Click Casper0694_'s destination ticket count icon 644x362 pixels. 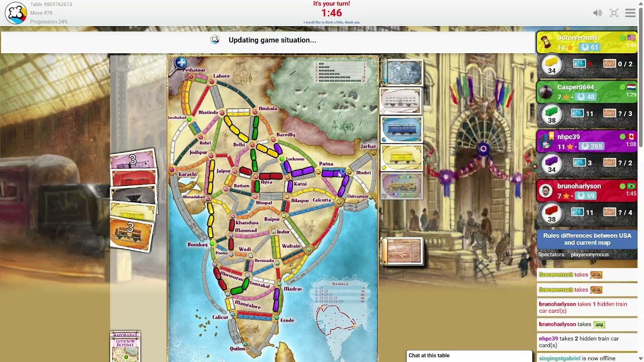pyautogui.click(x=609, y=114)
